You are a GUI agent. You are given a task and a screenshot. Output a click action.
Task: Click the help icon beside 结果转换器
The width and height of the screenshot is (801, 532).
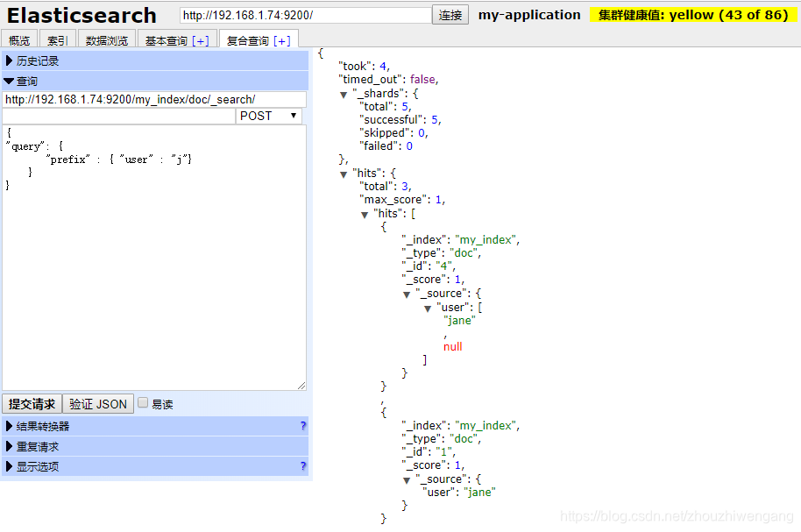click(303, 426)
